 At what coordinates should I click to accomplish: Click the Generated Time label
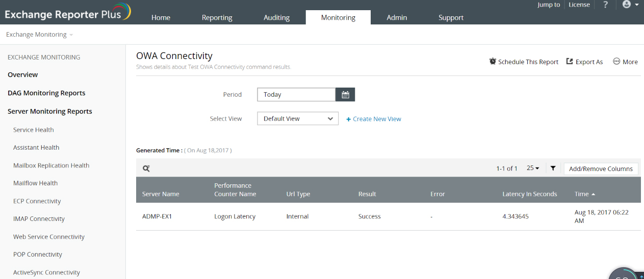pos(159,151)
